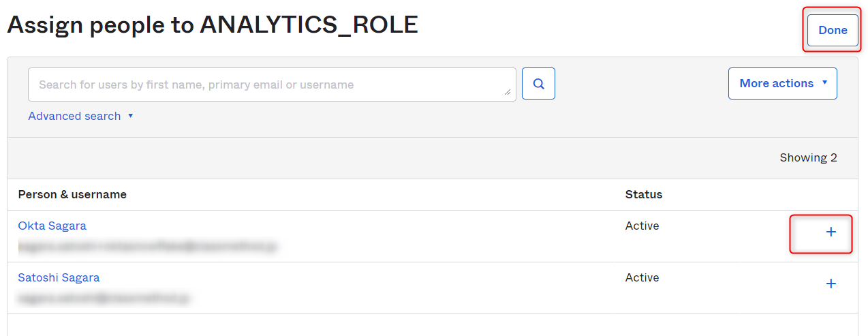Assign Okta Sagara with the plus icon
The height and width of the screenshot is (336, 868).
831,232
